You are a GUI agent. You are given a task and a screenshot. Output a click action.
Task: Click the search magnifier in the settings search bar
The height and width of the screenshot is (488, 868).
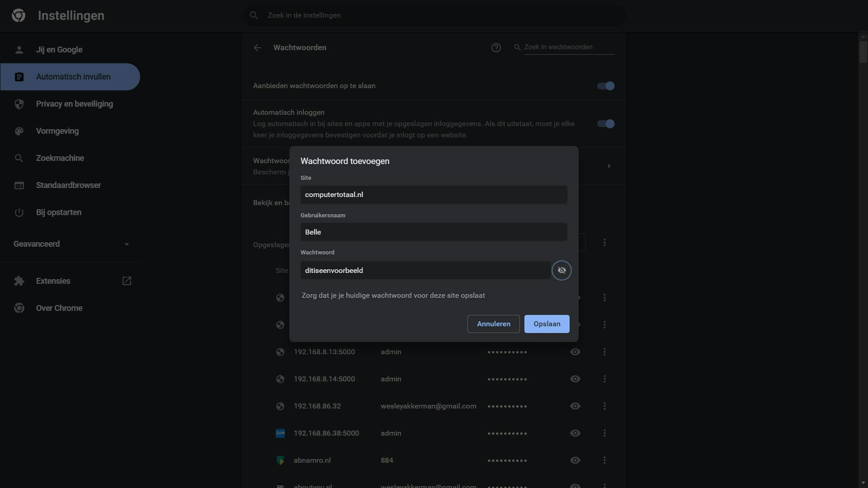[254, 15]
